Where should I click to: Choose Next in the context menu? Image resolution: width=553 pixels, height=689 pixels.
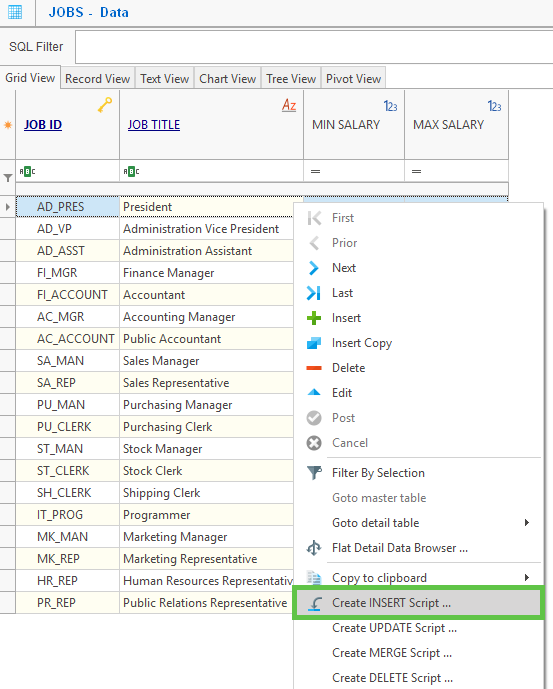(417, 268)
